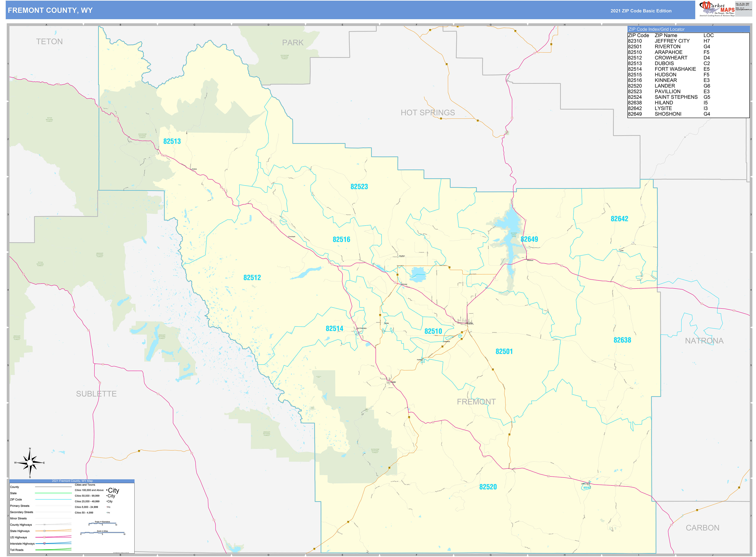
Task: Click the 2021 ZIP Code Basic Edition text
Action: click(x=641, y=11)
